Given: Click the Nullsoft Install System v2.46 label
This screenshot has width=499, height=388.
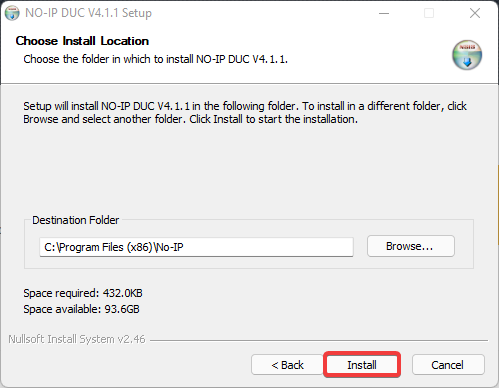Looking at the screenshot, I should [x=77, y=339].
